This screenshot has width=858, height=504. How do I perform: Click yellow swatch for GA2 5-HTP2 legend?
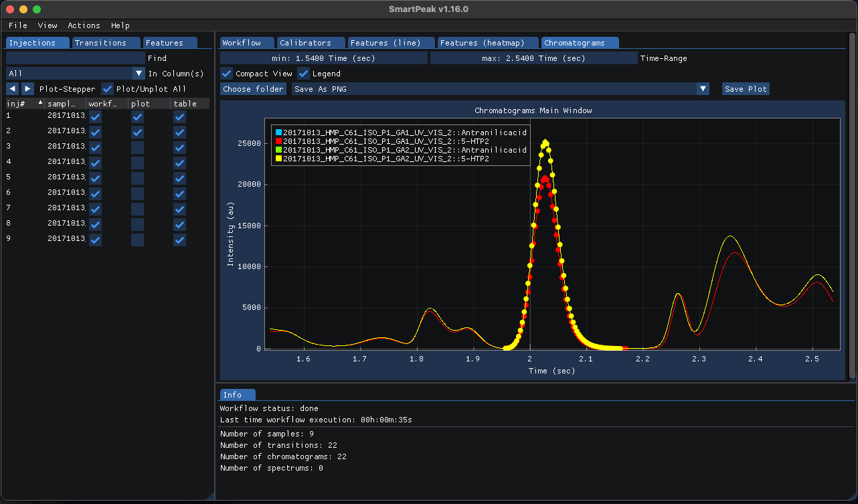click(278, 159)
